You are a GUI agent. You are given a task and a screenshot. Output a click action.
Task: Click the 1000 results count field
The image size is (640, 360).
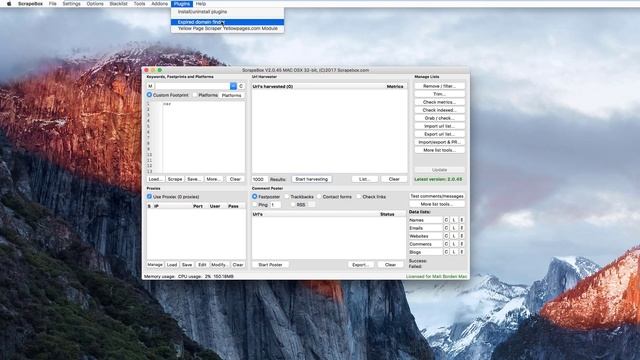(x=259, y=179)
